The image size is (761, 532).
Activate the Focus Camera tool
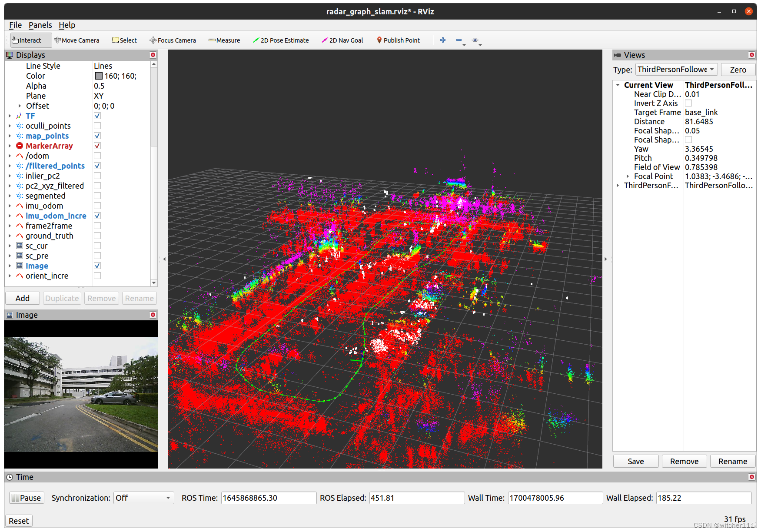(173, 40)
